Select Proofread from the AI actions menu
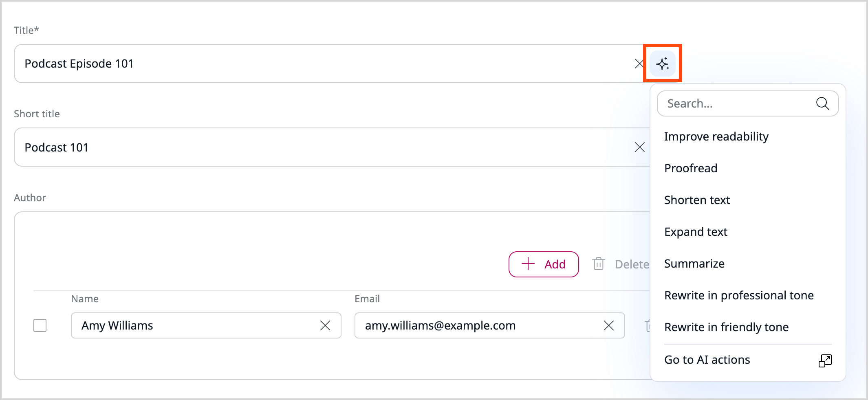868x400 pixels. tap(690, 168)
